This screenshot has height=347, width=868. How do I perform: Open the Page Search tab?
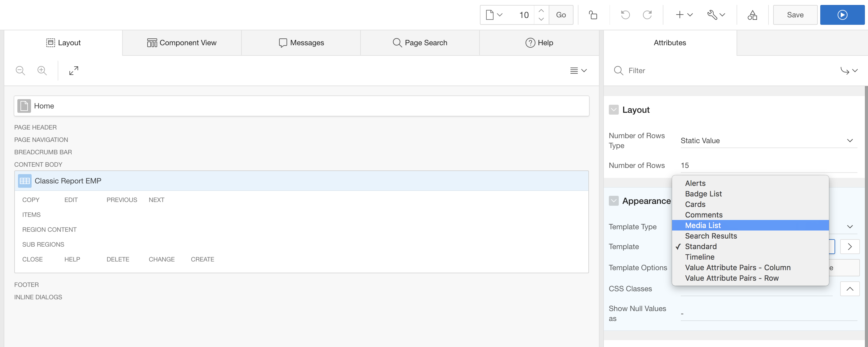pos(420,43)
